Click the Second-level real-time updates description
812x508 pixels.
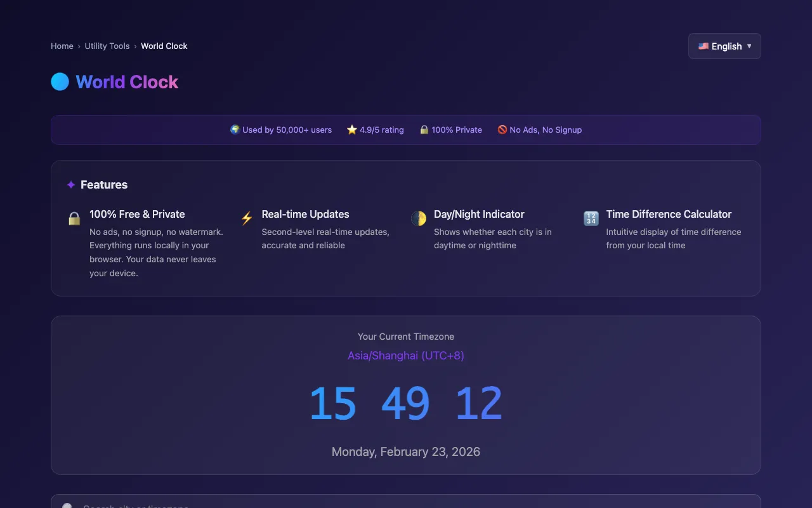pos(325,239)
